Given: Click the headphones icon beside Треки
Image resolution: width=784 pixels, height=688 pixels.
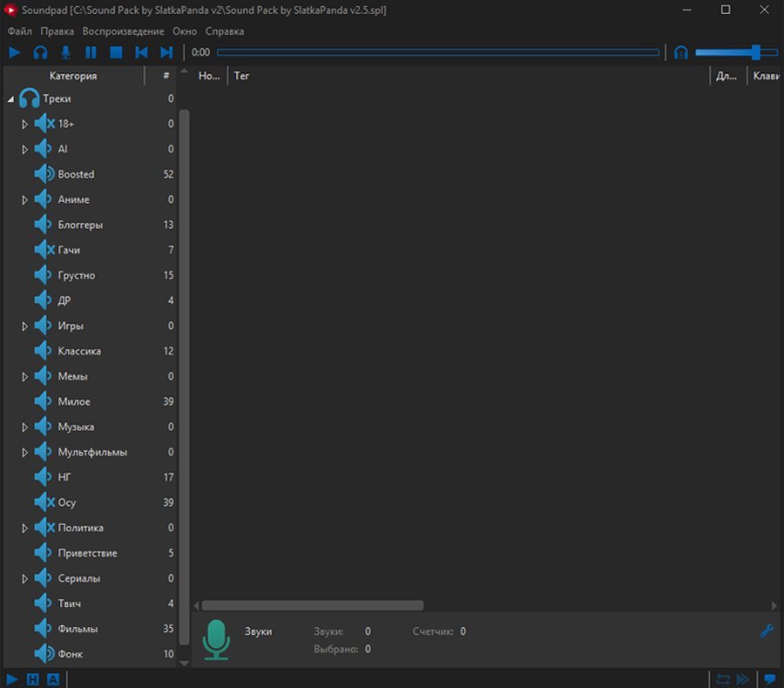Looking at the screenshot, I should (29, 98).
